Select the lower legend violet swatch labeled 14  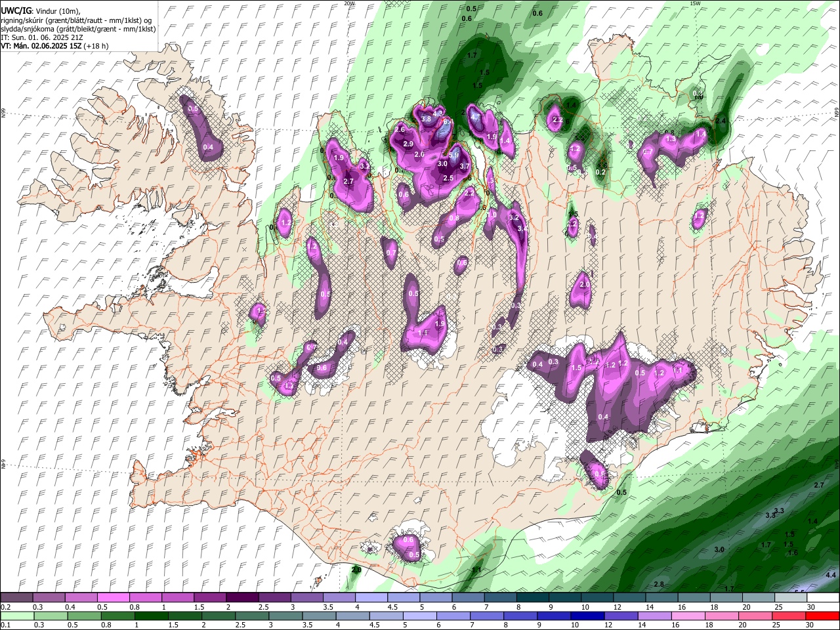[x=655, y=616]
